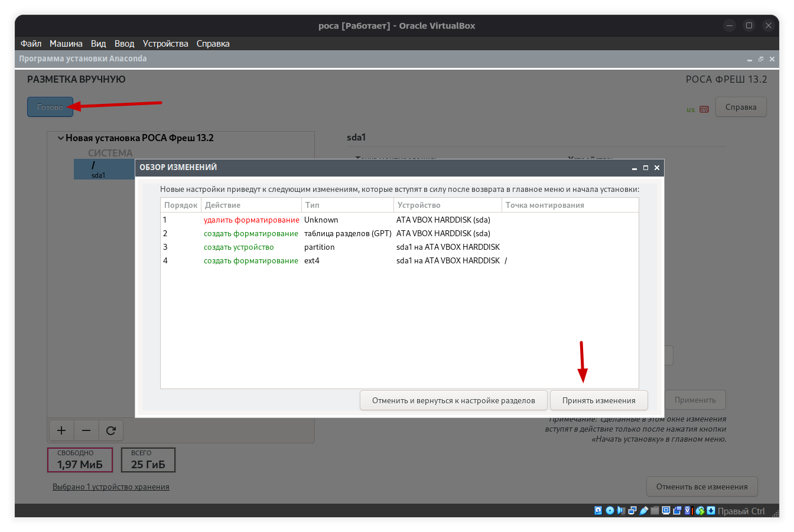Collapse the Новая установка РОСА Фреш 13.2 tree
Screen dimensions: 794x532
click(60, 138)
